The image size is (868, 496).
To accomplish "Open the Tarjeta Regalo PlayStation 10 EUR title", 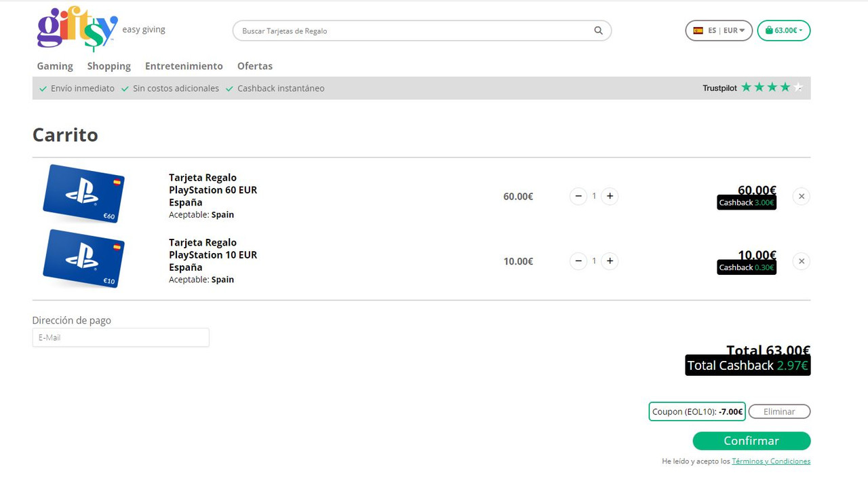I will [x=213, y=254].
